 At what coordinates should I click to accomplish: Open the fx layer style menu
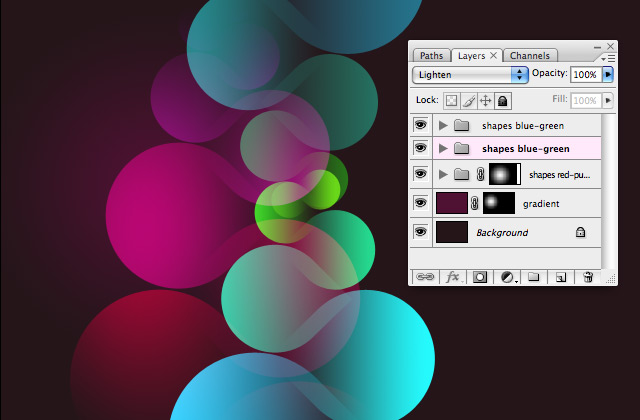point(453,277)
